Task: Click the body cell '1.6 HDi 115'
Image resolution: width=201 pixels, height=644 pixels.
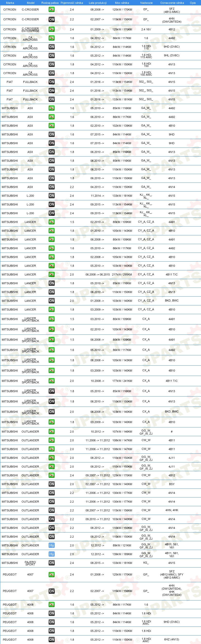Action: [146, 47]
